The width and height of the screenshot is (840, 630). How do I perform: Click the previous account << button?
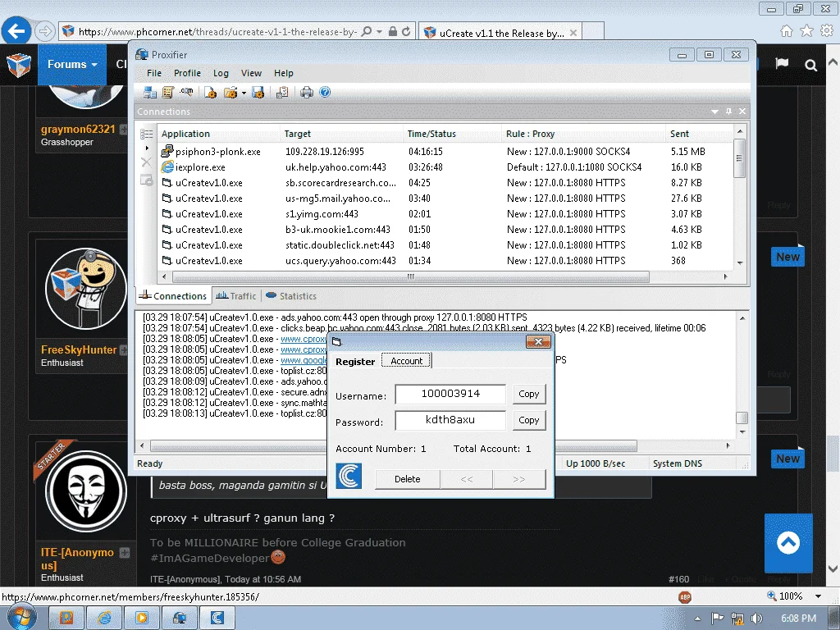click(467, 479)
